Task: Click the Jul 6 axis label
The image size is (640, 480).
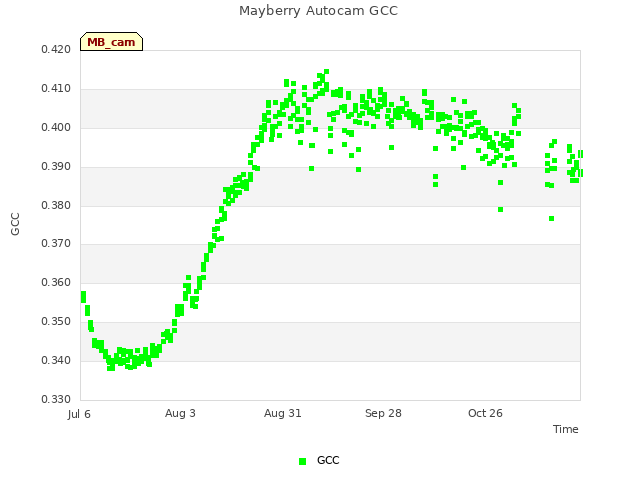Action: [79, 414]
